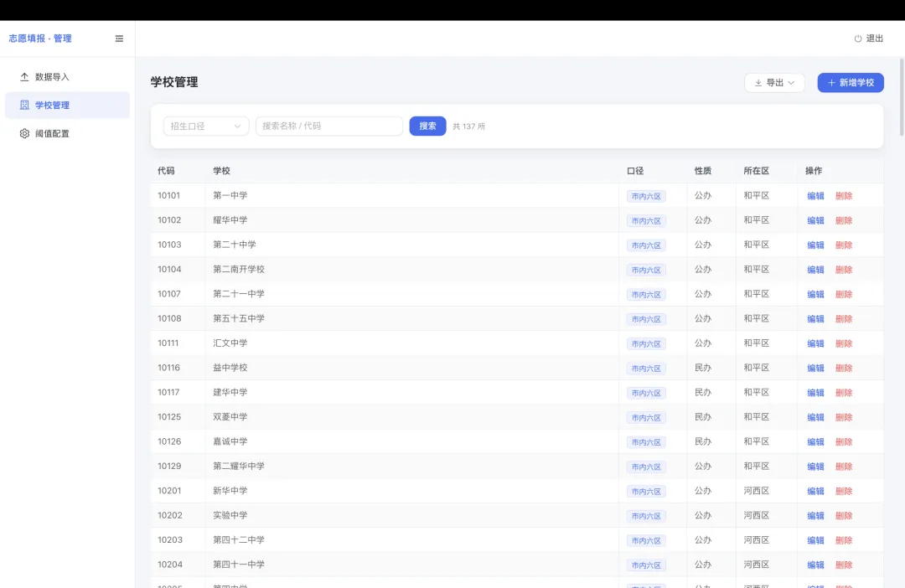
Task: Click 公办 in the 实验中学 row
Action: pos(703,515)
